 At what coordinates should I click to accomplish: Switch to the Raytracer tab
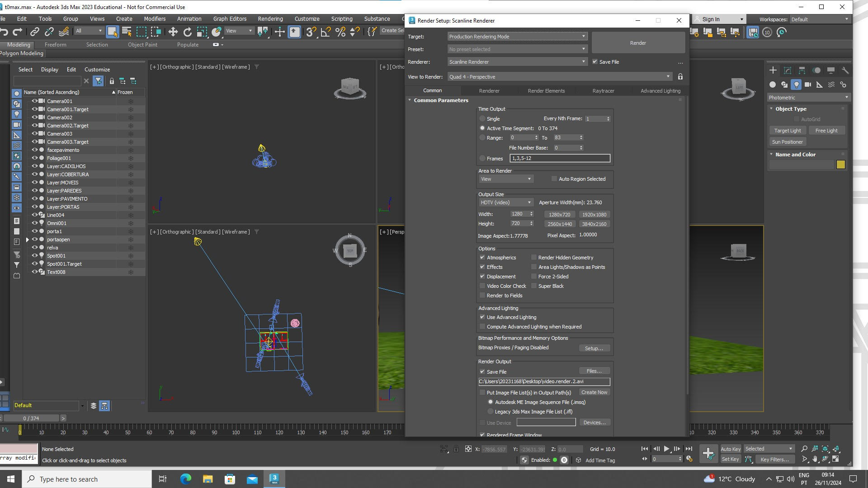603,91
